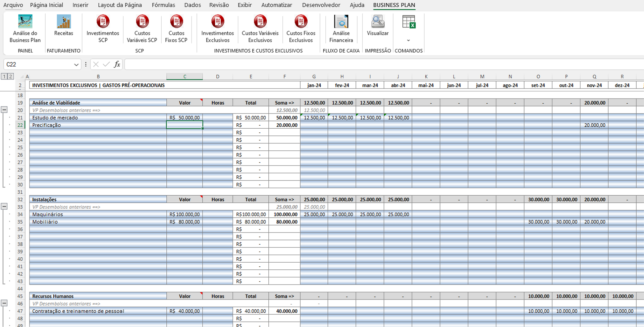Select the Precificação cell
644x327 pixels.
pos(98,125)
